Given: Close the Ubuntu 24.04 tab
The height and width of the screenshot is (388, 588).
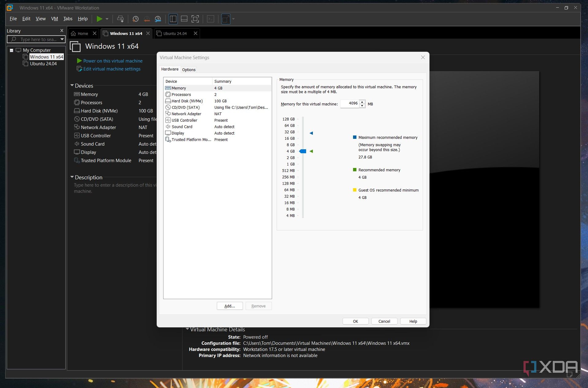Looking at the screenshot, I should coord(195,33).
